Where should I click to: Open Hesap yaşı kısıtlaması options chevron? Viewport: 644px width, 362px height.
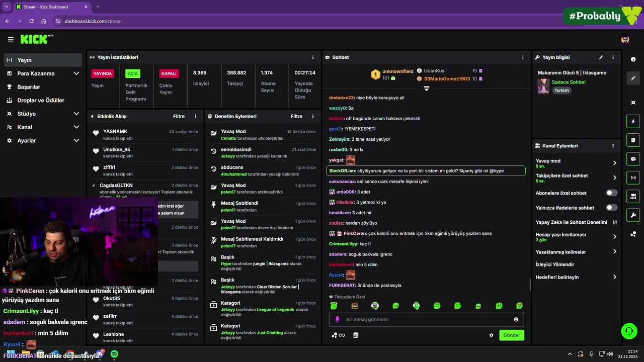[615, 237]
